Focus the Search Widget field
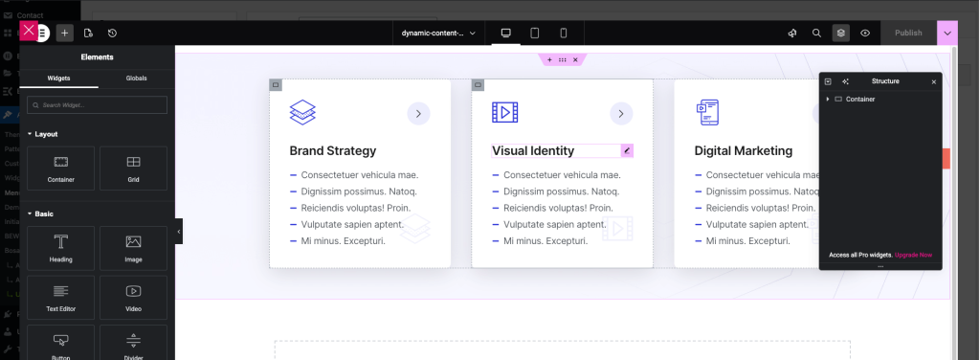This screenshot has height=360, width=980. [97, 105]
